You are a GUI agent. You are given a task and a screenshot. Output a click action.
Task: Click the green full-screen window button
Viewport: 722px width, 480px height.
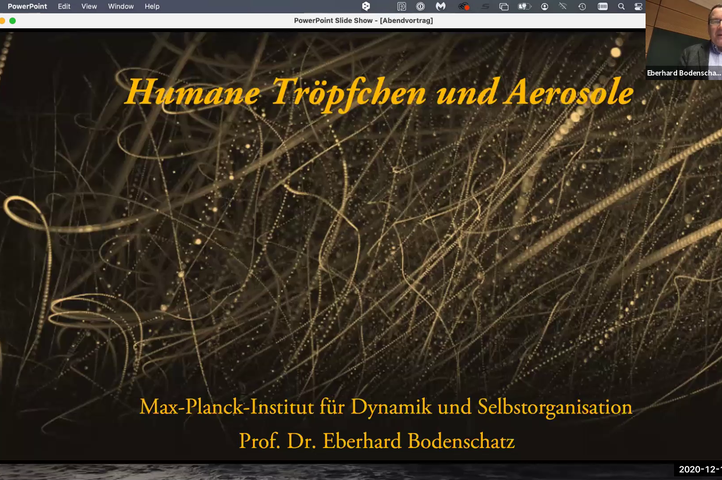coord(13,20)
